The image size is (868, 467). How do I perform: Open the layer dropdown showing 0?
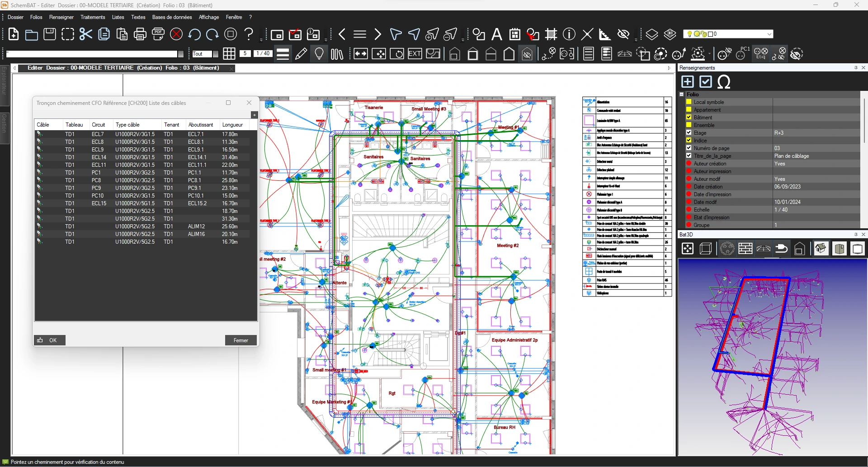(x=769, y=34)
